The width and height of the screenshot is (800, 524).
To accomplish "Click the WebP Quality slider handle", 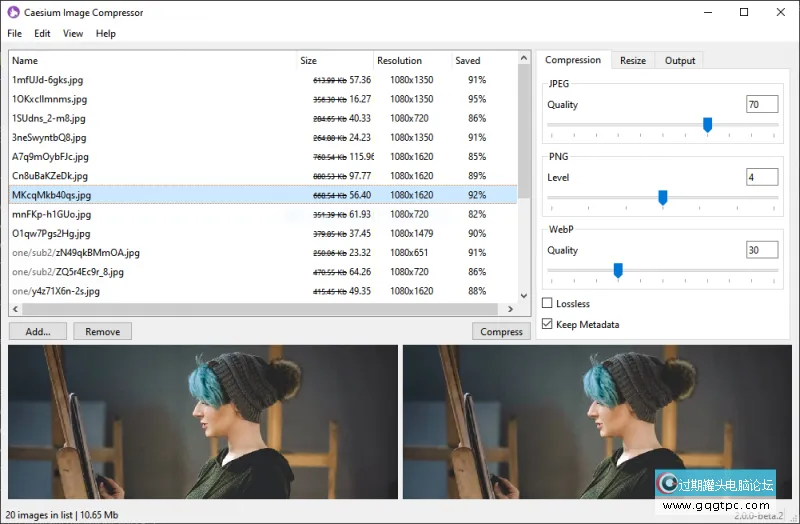I will click(618, 270).
